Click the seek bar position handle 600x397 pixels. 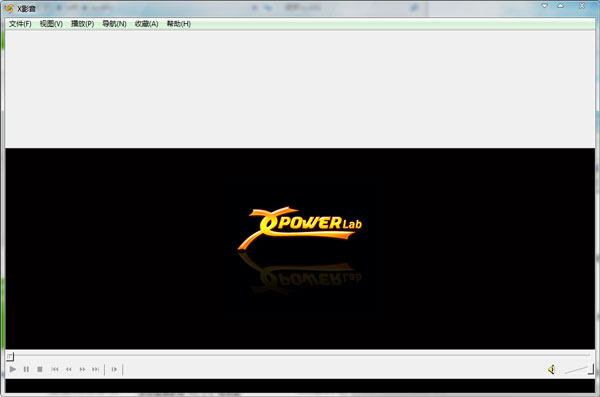10,356
